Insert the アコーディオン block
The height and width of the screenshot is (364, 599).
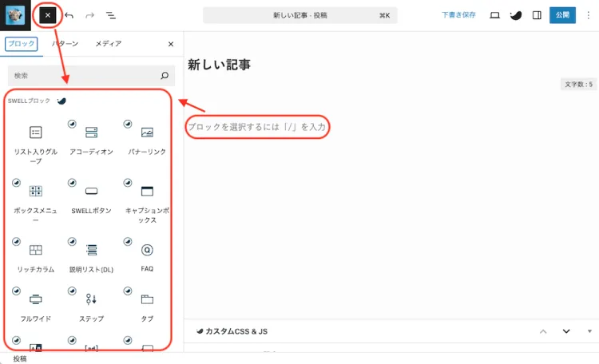point(91,139)
